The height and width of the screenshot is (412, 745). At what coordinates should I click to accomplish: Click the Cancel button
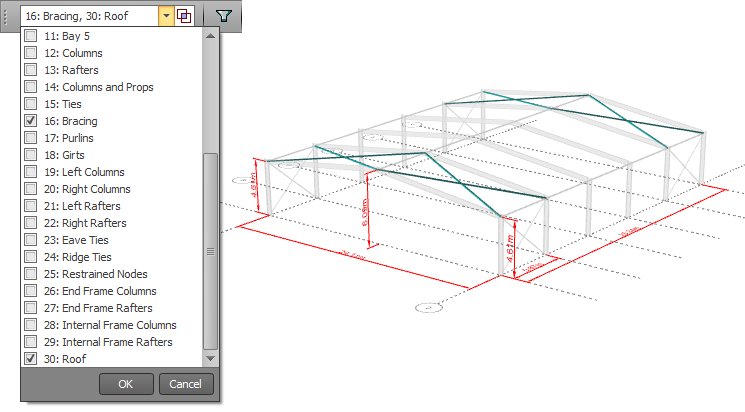pyautogui.click(x=186, y=384)
